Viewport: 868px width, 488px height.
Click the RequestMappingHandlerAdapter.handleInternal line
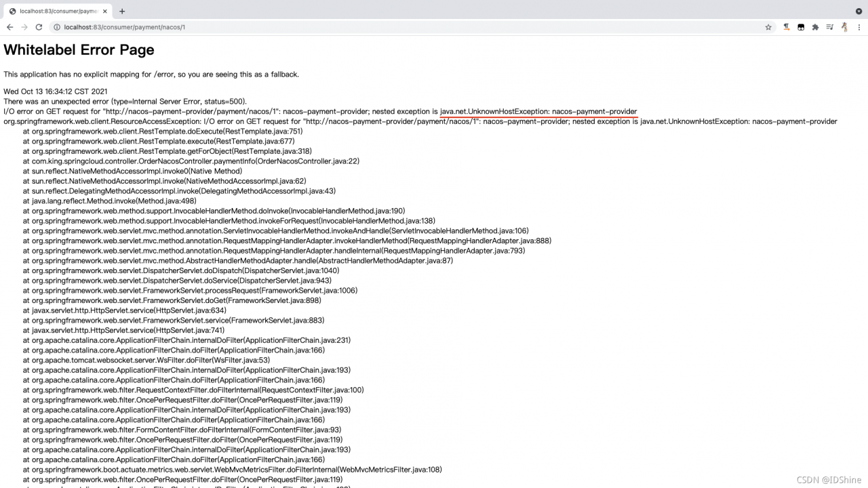point(274,251)
